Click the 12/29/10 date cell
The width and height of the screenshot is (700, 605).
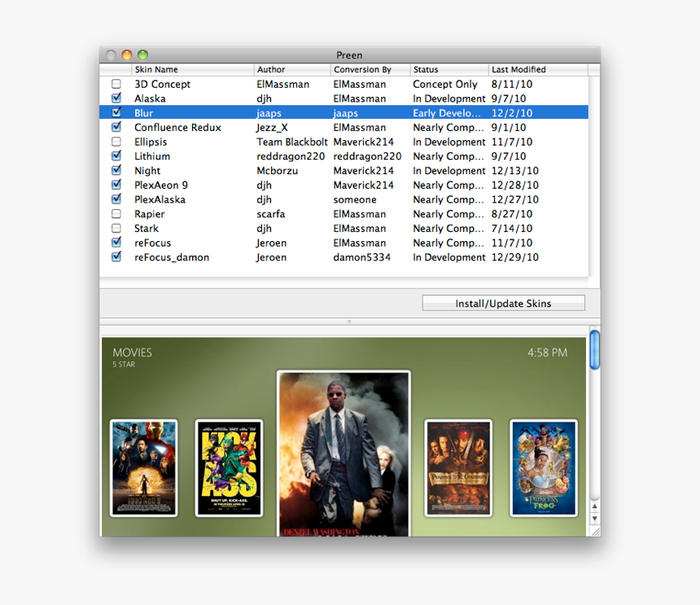pos(514,257)
